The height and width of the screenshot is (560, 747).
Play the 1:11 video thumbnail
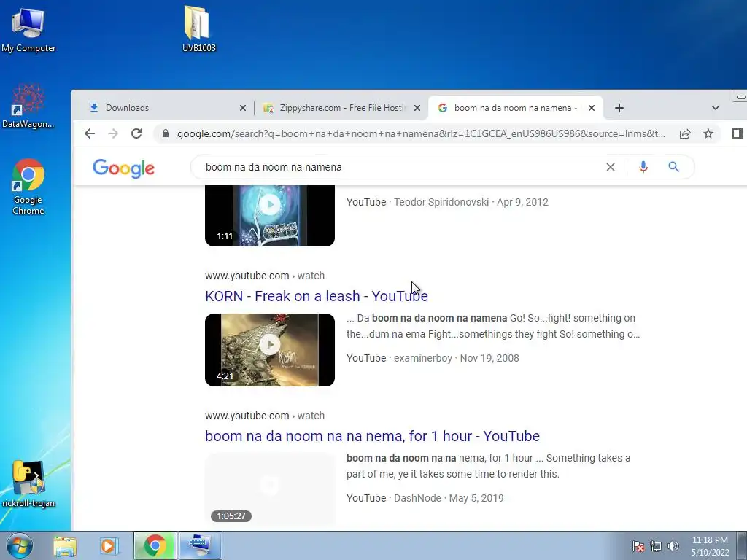(x=270, y=216)
